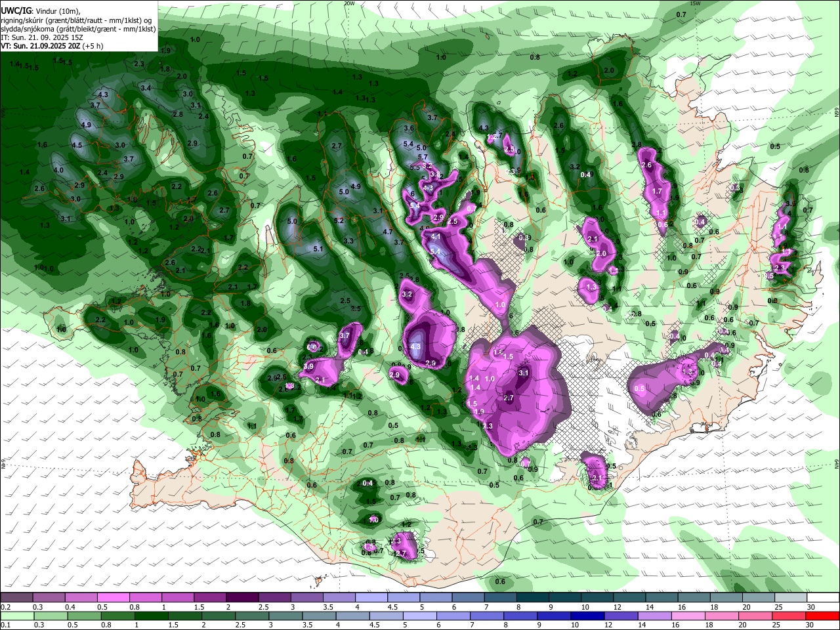
Task: Click the dark navy 10–12 swatch on the bottom rain scale
Action: [x=588, y=616]
